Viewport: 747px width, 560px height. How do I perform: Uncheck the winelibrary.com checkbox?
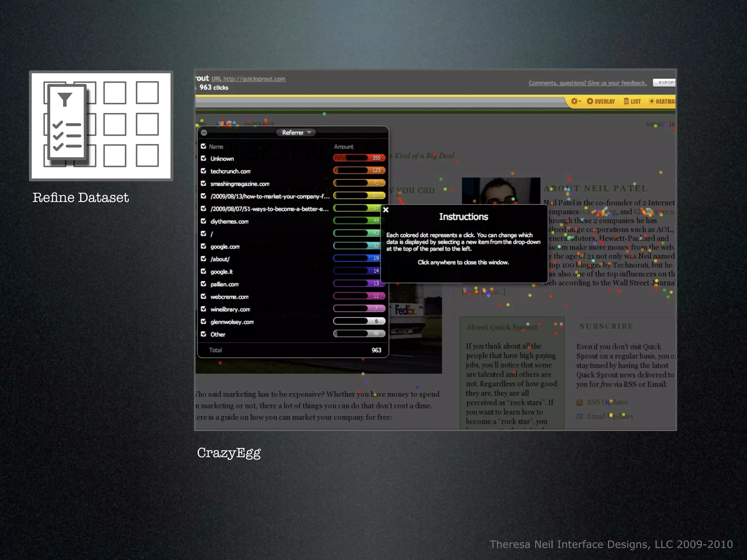pos(204,309)
